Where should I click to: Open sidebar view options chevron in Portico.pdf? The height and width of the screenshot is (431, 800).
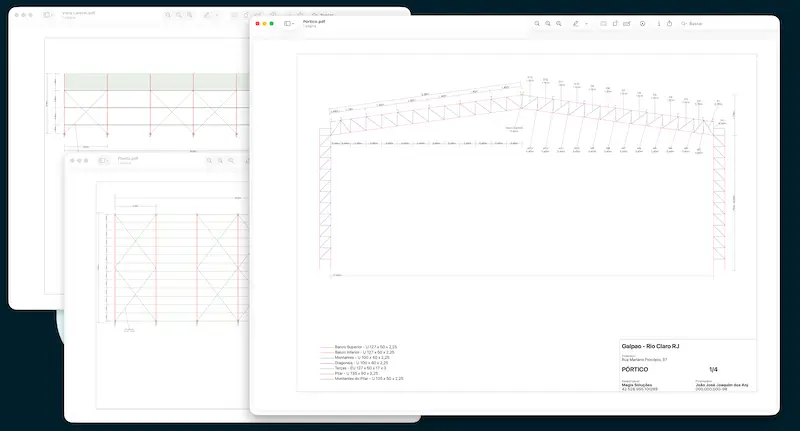(293, 23)
